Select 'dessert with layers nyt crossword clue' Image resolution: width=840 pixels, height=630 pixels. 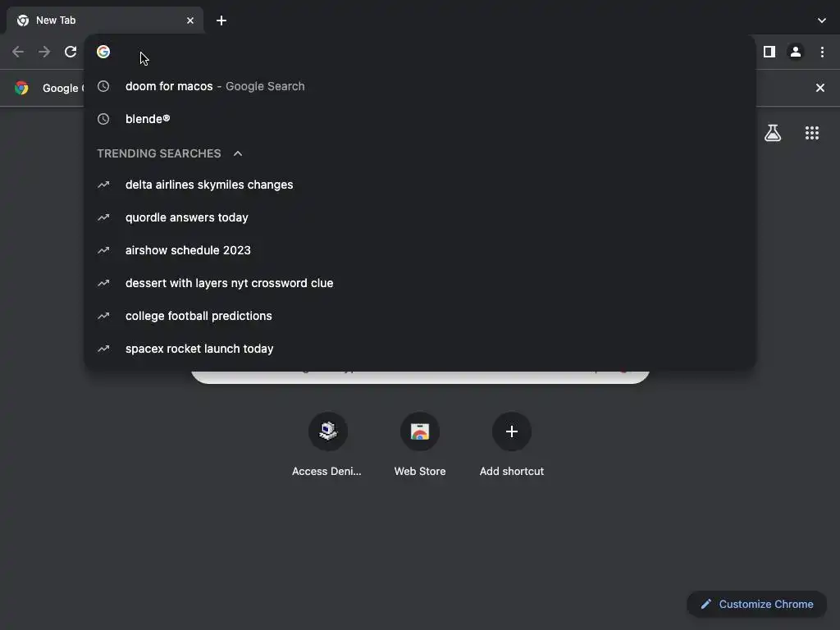[420, 283]
